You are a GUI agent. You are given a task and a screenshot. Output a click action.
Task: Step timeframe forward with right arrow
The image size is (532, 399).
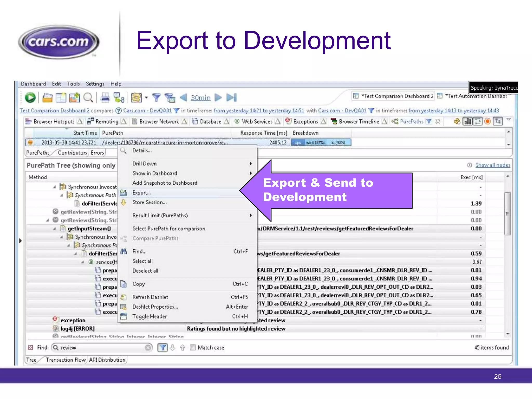(218, 97)
